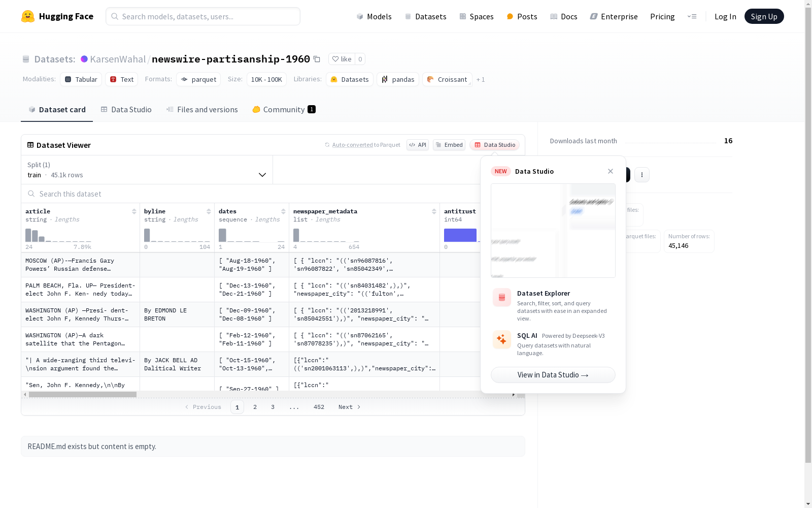The width and height of the screenshot is (812, 508).
Task: Click the SQL AI sparkle icon
Action: point(502,339)
